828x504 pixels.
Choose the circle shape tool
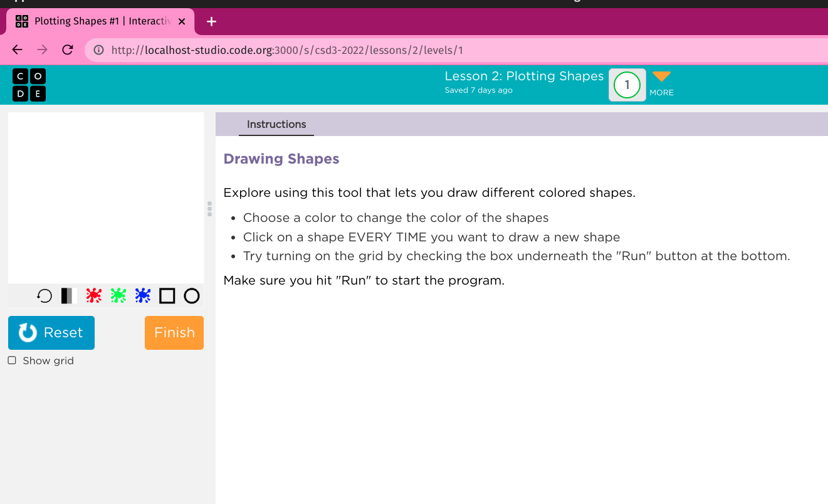click(192, 295)
